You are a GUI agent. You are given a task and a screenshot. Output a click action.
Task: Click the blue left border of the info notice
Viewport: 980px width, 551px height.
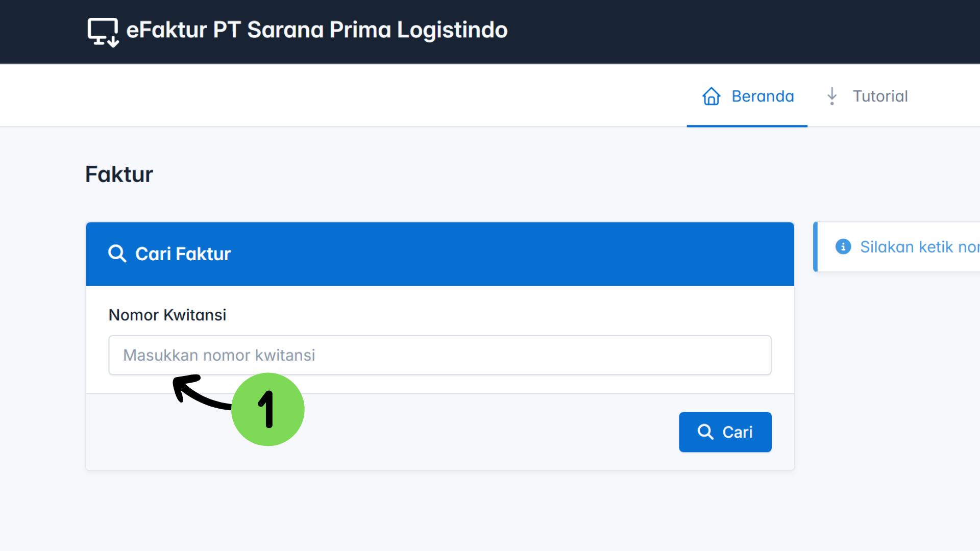(x=816, y=247)
